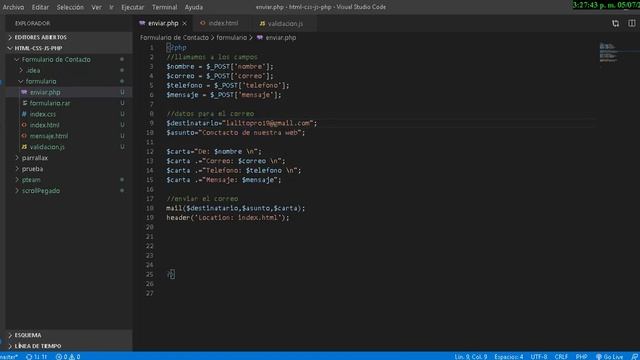
Task: Click the enviar.php breadcrumb segment
Action: click(x=281, y=38)
